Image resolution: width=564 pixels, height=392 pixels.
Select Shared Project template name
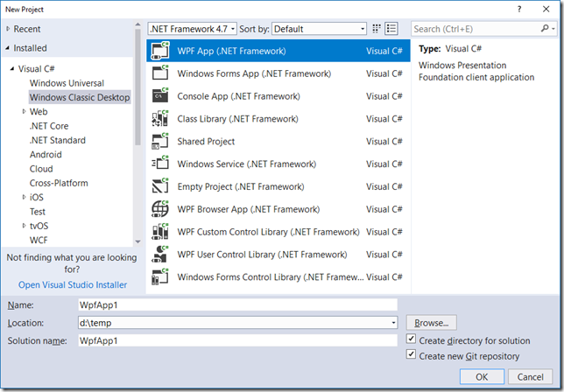pos(206,141)
